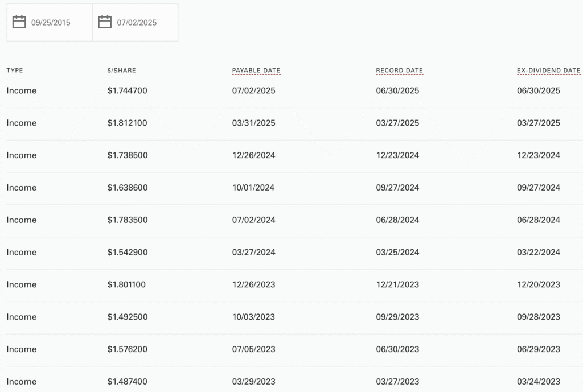Viewport: 583px width, 392px height.
Task: Click record date 12/21/2023
Action: pos(397,284)
